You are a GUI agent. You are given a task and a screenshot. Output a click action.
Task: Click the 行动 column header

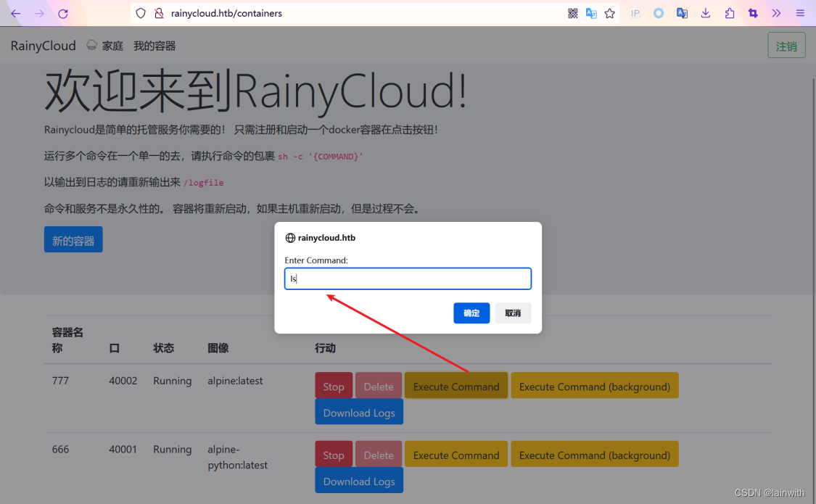pyautogui.click(x=325, y=348)
